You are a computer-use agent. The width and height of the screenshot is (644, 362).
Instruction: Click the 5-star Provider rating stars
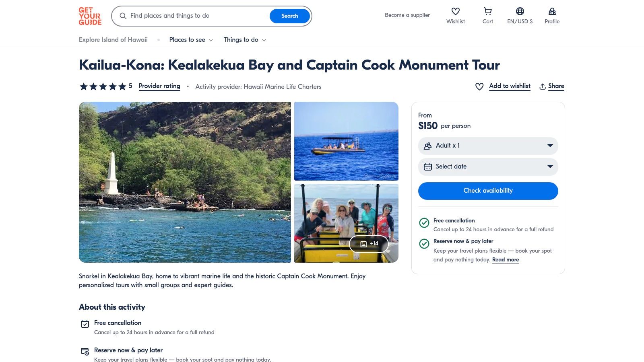102,86
